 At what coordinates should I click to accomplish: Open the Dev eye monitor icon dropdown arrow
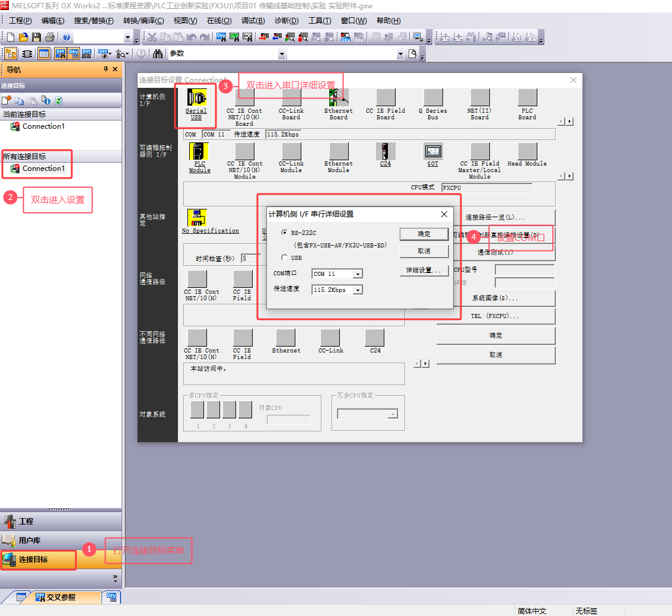[x=110, y=54]
